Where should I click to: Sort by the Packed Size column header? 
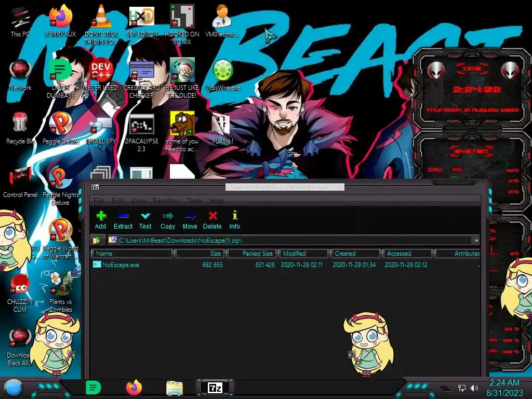[x=252, y=254]
